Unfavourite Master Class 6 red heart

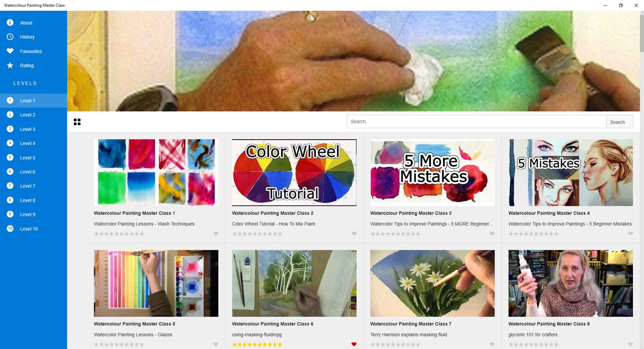(x=354, y=345)
